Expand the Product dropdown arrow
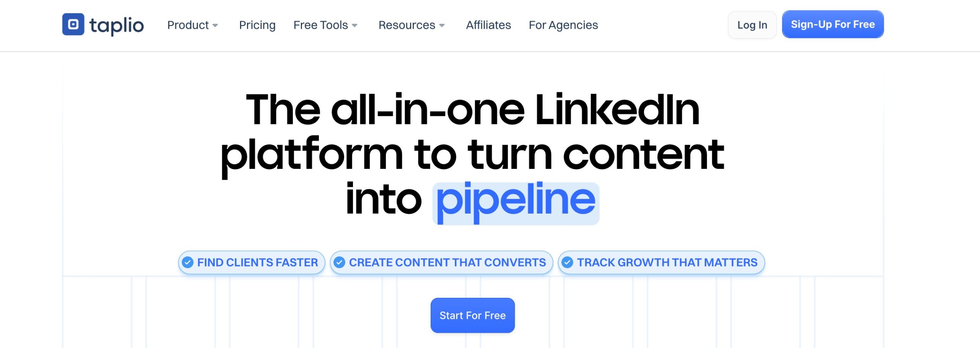The height and width of the screenshot is (348, 980). (215, 26)
